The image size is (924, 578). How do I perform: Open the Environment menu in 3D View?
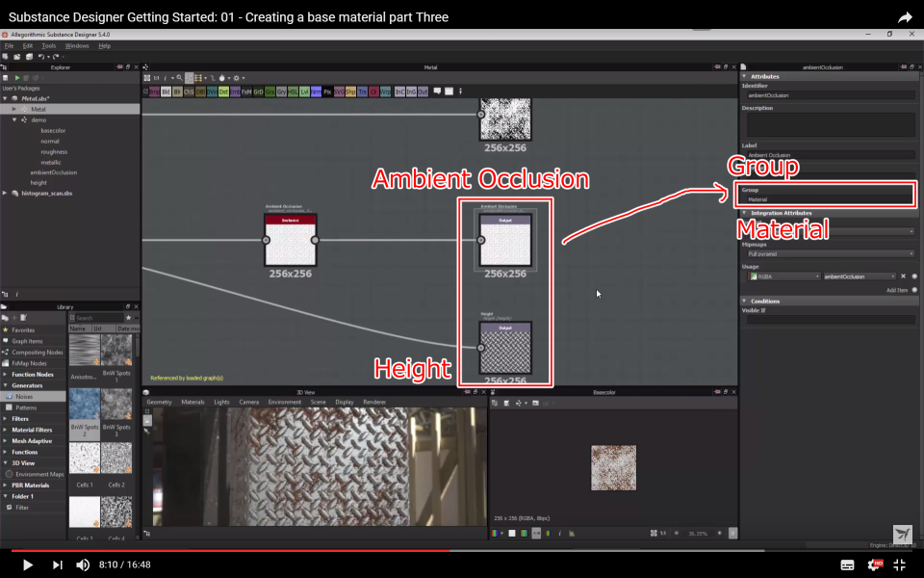click(x=285, y=402)
